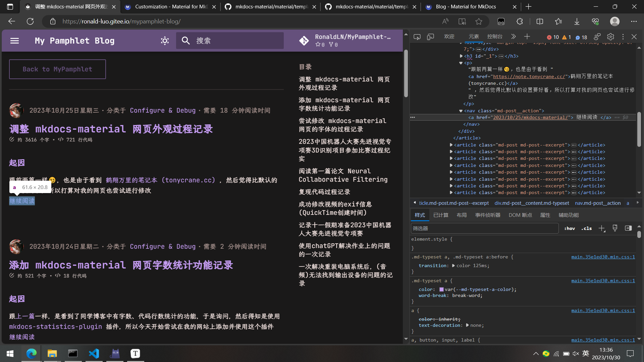
Task: Switch to the 控制台 console tab
Action: (495, 37)
